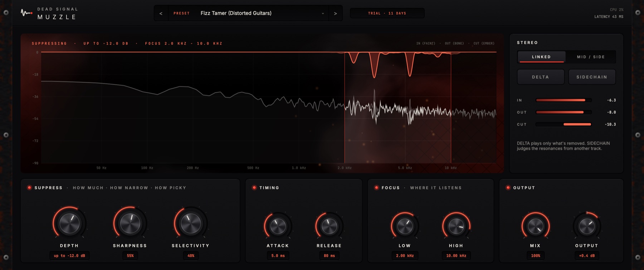The height and width of the screenshot is (270, 644).
Task: Enable the Delta listen button
Action: [x=541, y=77]
